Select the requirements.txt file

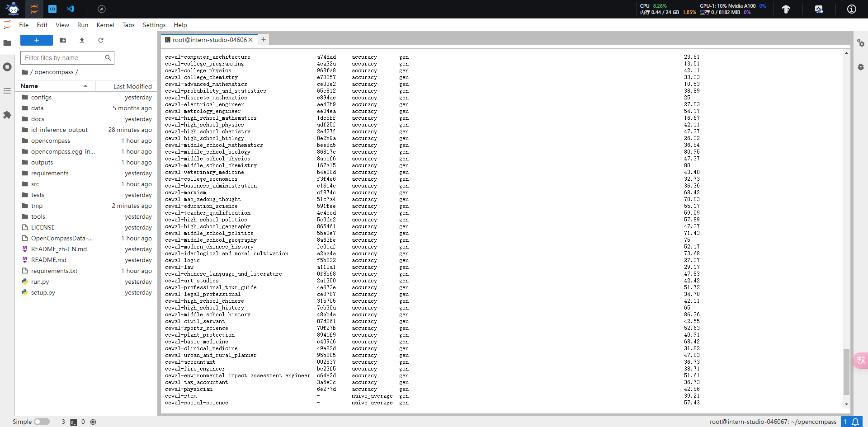(x=87, y=271)
